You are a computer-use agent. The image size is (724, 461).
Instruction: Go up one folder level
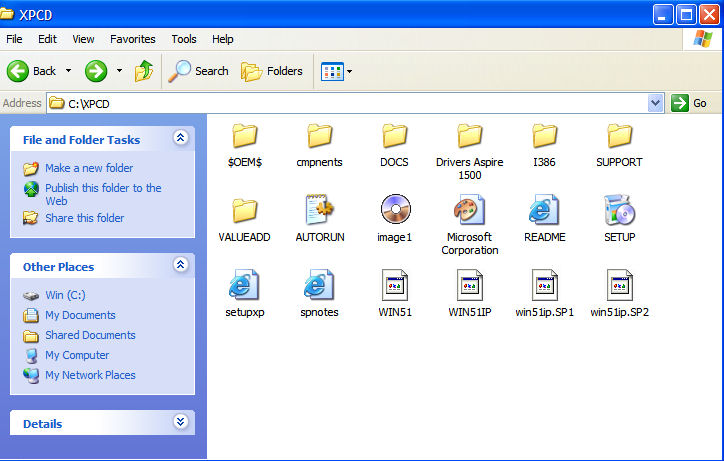pyautogui.click(x=144, y=71)
